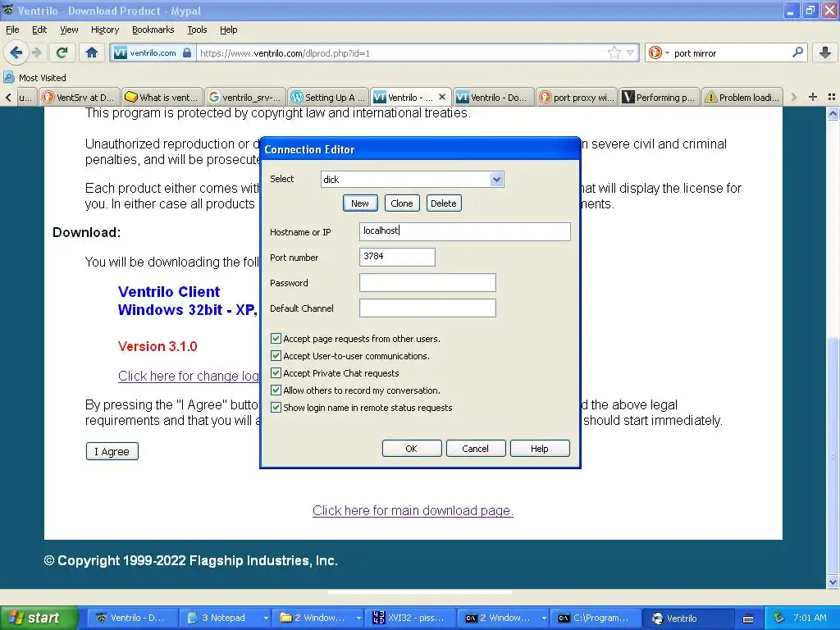Switch to Ventrilo - D... browser taskbar button
This screenshot has width=840, height=630.
coord(131,618)
